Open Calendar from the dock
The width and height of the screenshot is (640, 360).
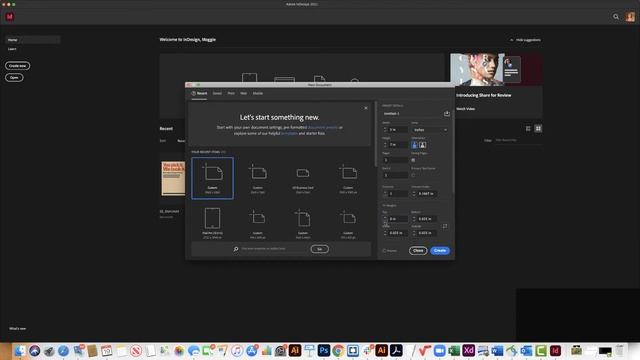pyautogui.click(x=107, y=351)
